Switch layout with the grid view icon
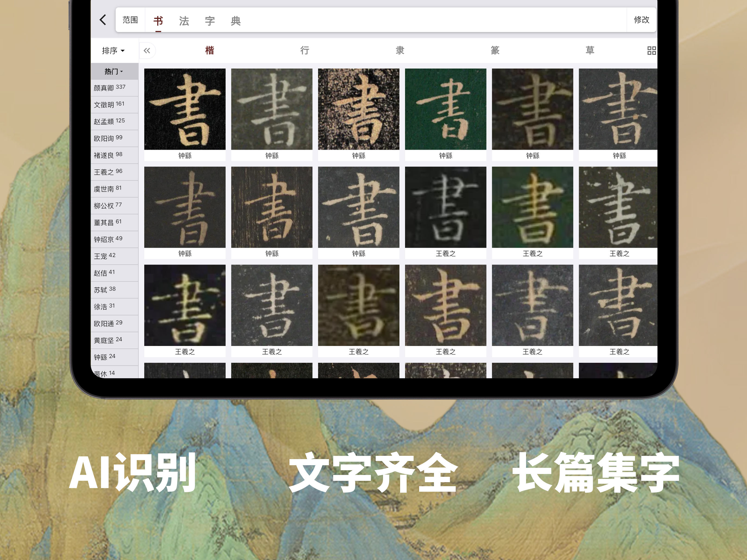Image resolution: width=747 pixels, height=560 pixels. pyautogui.click(x=651, y=51)
